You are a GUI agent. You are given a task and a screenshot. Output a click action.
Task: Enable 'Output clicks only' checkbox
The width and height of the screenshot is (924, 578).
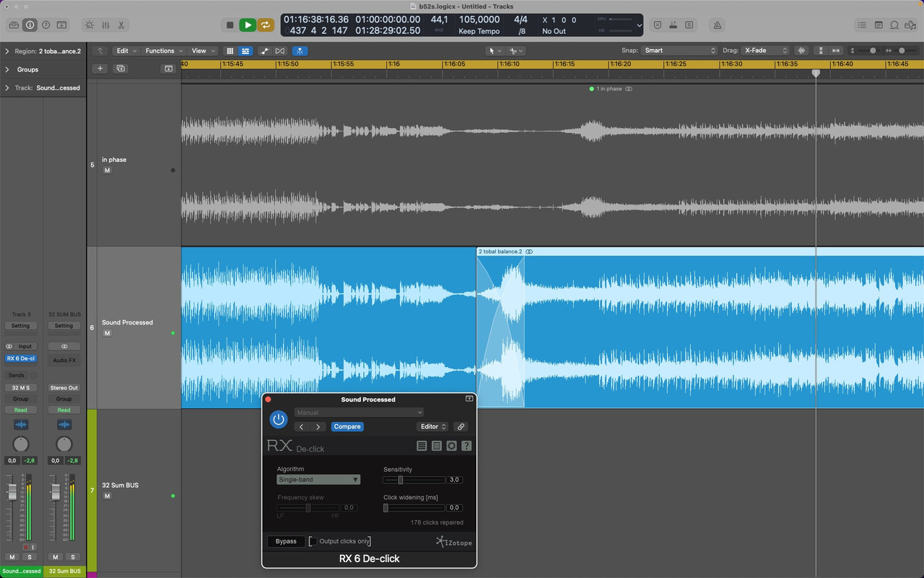[313, 541]
